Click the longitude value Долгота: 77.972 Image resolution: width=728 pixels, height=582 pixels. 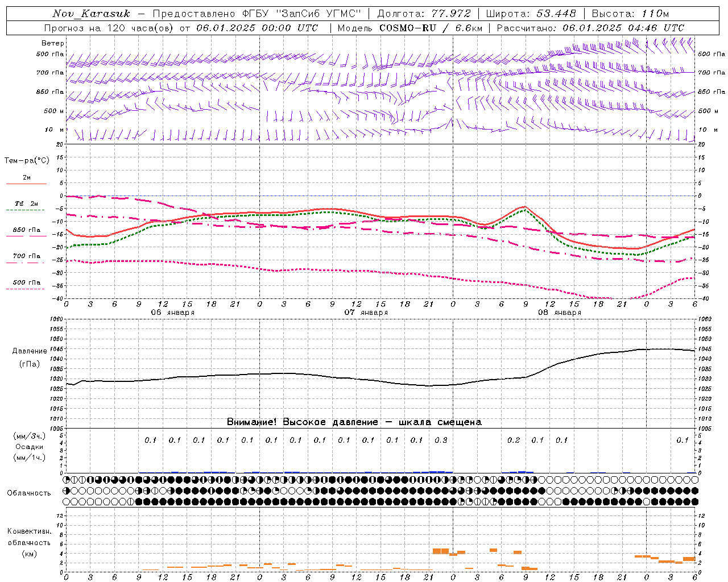click(x=424, y=14)
